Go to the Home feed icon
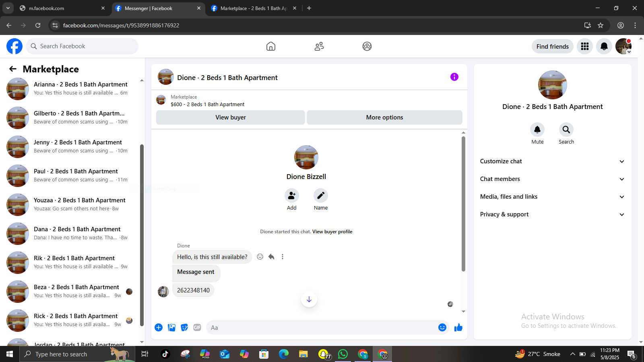The image size is (644, 362). coord(271,46)
